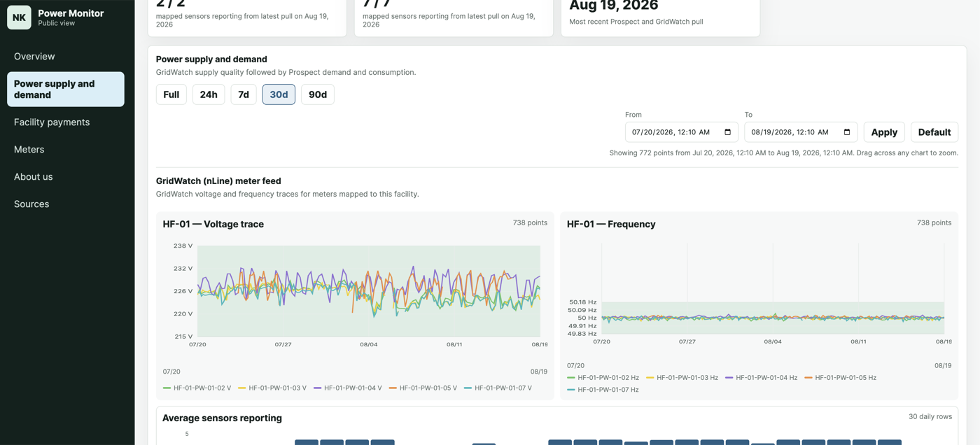Toggle HF-01-PW-01-05 V voltage legend entry
This screenshot has width=980, height=445.
(423, 388)
